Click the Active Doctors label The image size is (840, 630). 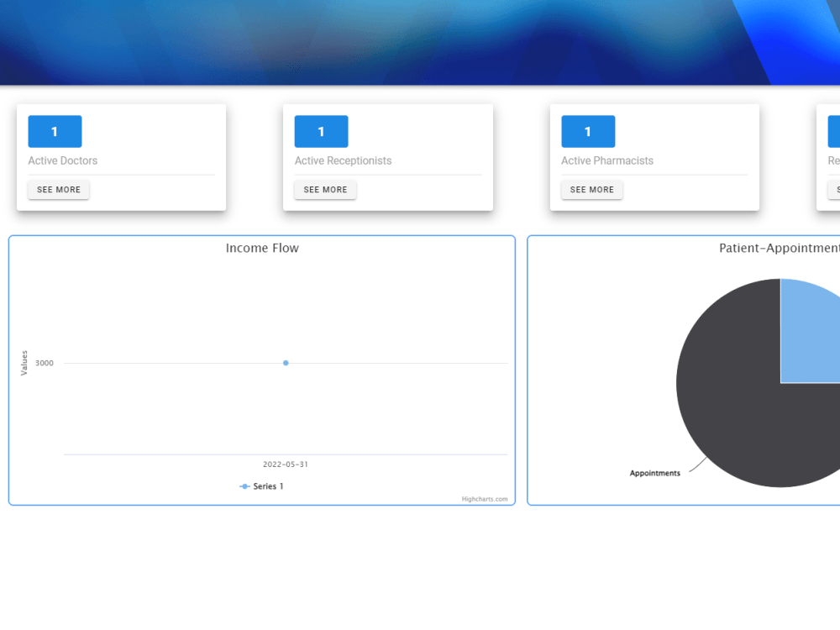[x=63, y=160]
